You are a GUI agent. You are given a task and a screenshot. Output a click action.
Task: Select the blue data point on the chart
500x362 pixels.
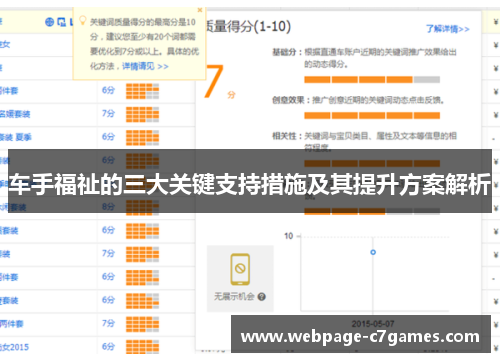[373, 252]
